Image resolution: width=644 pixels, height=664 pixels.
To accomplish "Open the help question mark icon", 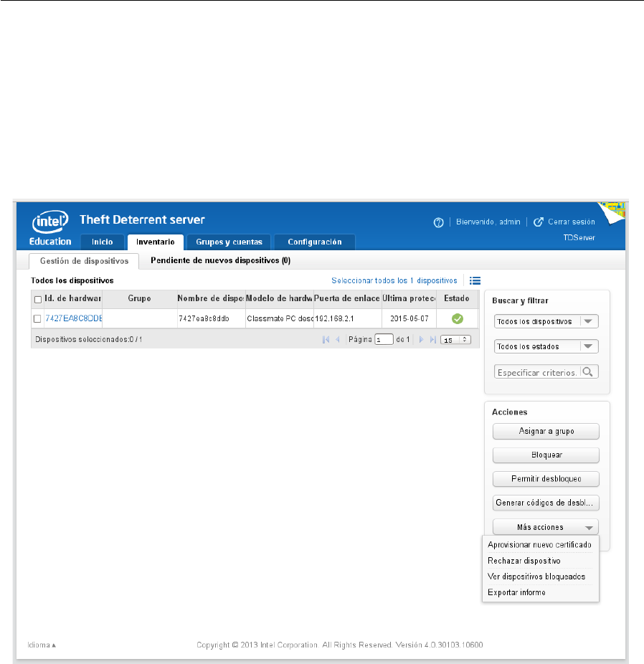I will click(438, 222).
